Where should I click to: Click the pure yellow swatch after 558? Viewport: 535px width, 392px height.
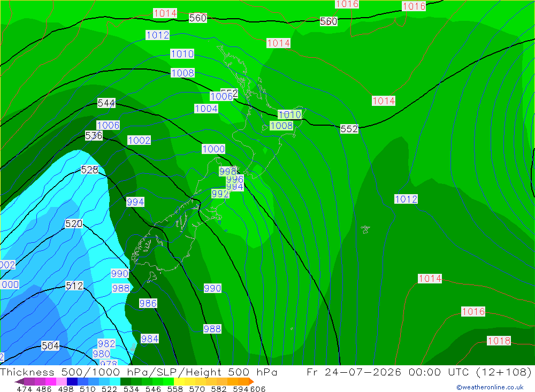179,381
